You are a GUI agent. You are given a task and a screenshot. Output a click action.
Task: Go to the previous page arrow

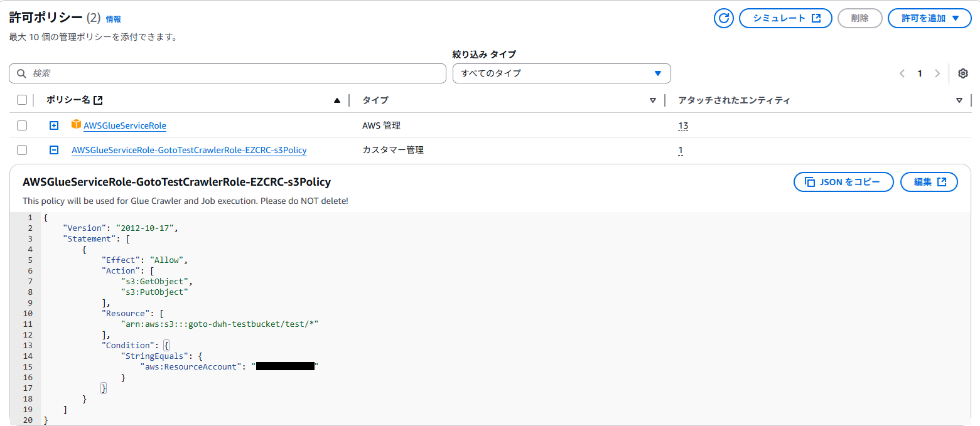click(x=902, y=73)
